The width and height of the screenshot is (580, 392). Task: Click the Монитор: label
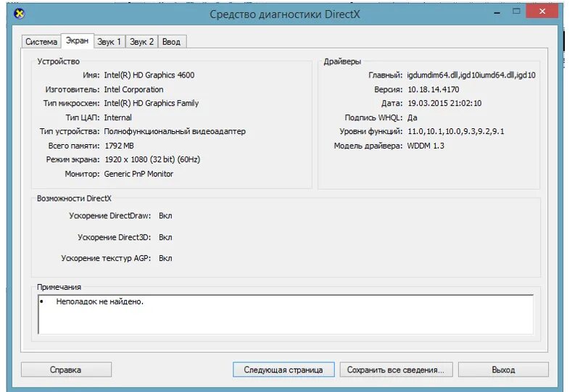point(82,174)
